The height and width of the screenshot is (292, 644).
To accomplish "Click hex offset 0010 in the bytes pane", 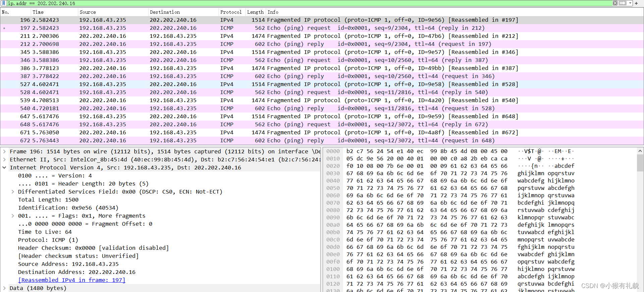I will click(333, 159).
